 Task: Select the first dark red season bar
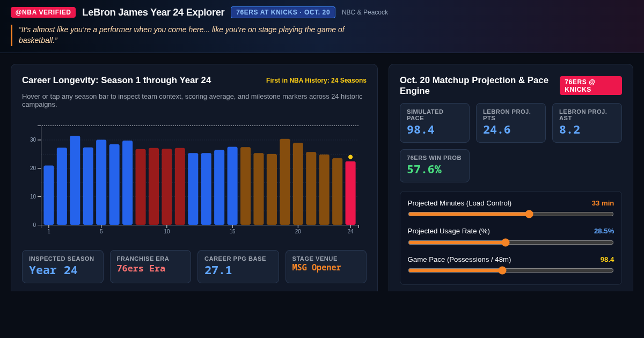coord(141,187)
